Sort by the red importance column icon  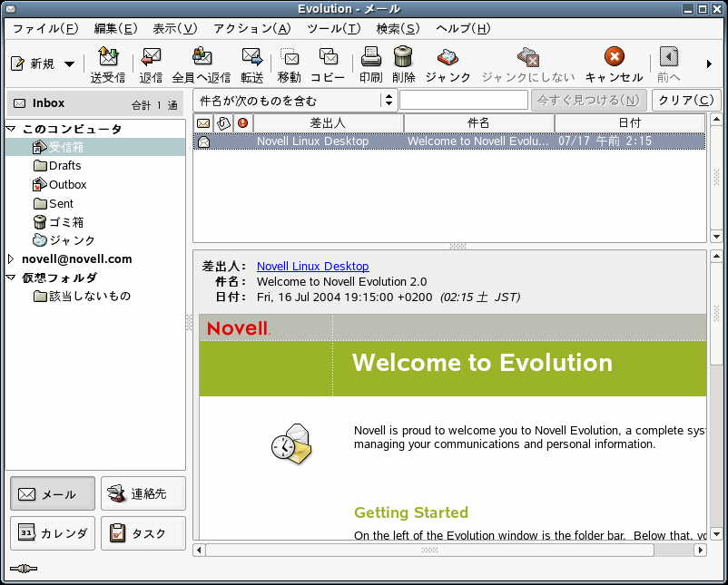point(243,123)
